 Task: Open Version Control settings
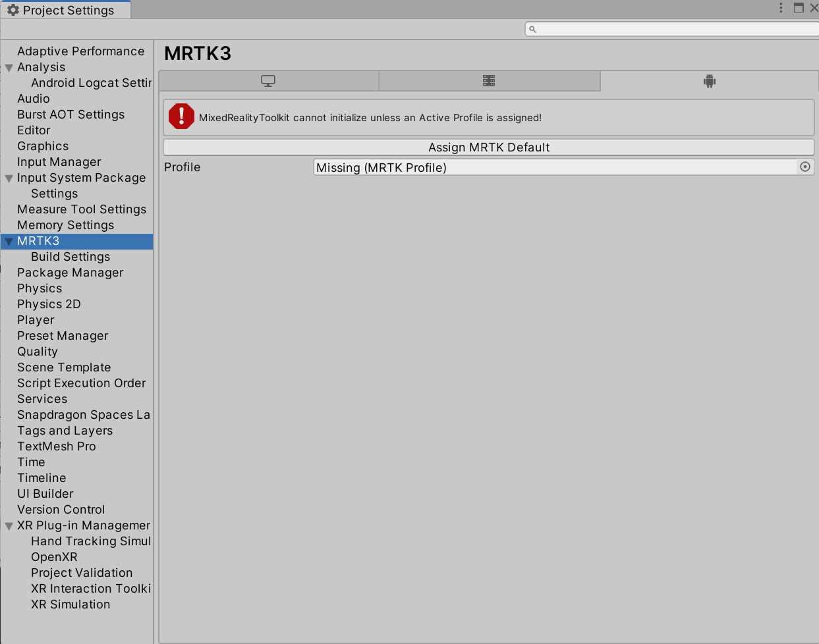coord(61,510)
